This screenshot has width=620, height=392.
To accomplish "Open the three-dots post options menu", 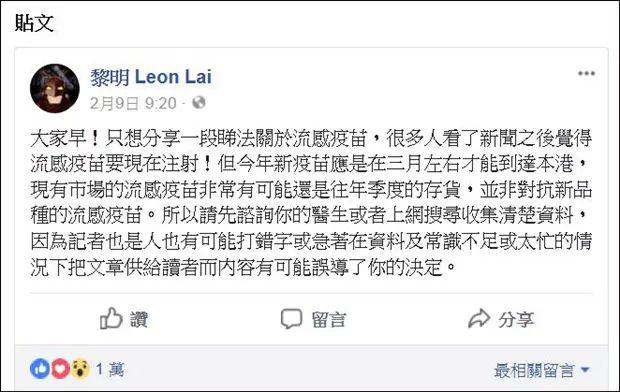I will click(586, 73).
